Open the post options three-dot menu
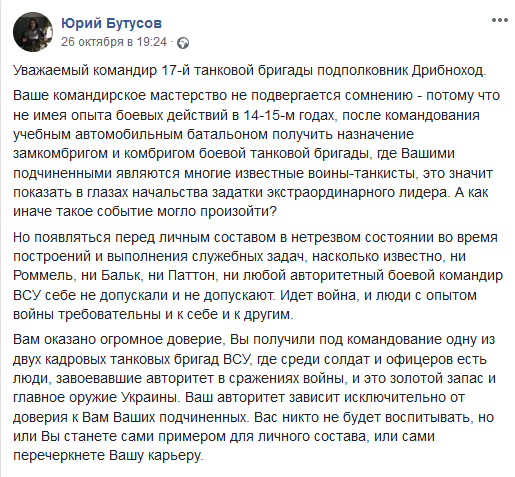Viewport: 515px width, 477px height. 499,20
